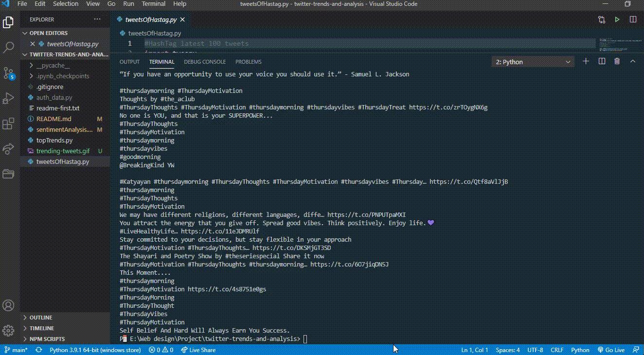
Task: Click Spaces: 4 indentation setting
Action: pyautogui.click(x=508, y=350)
